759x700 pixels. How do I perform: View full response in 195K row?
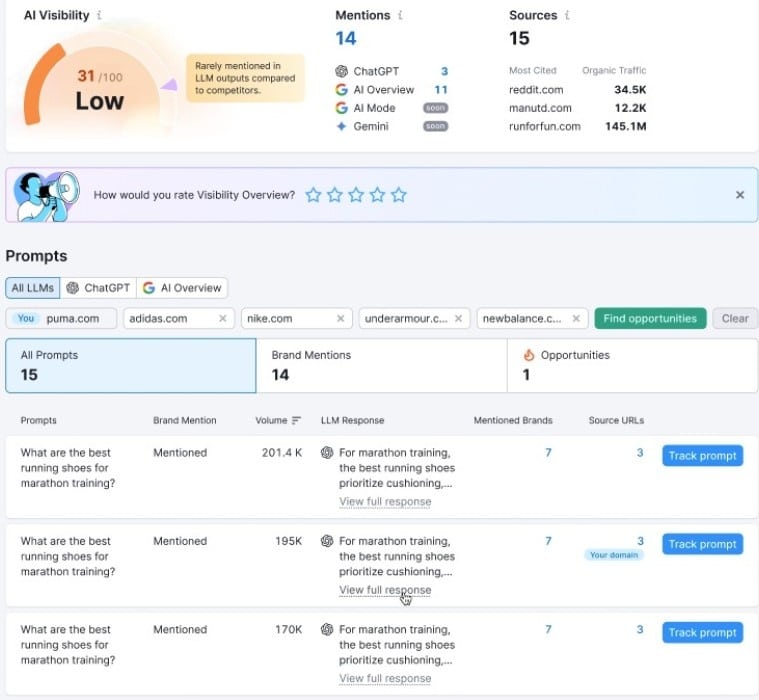tap(385, 590)
